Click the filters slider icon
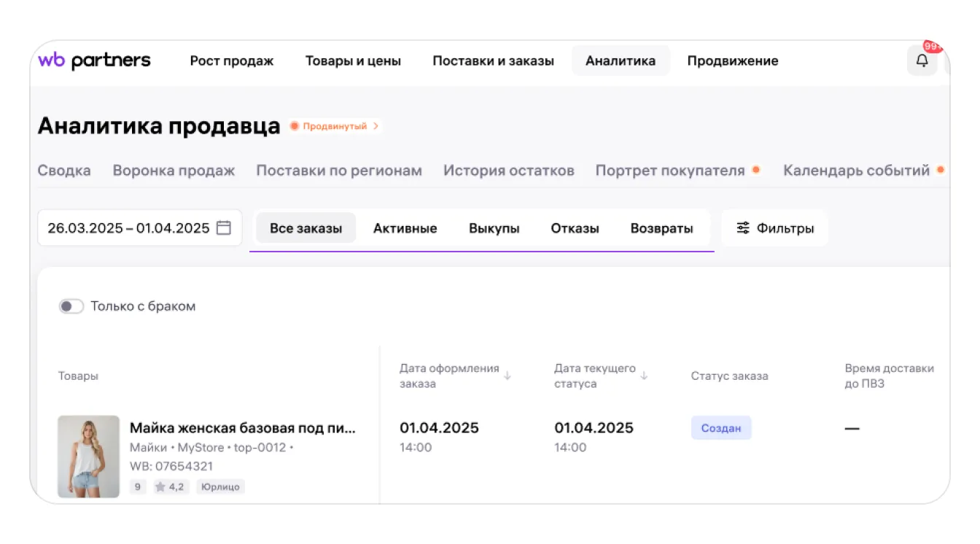 click(743, 228)
